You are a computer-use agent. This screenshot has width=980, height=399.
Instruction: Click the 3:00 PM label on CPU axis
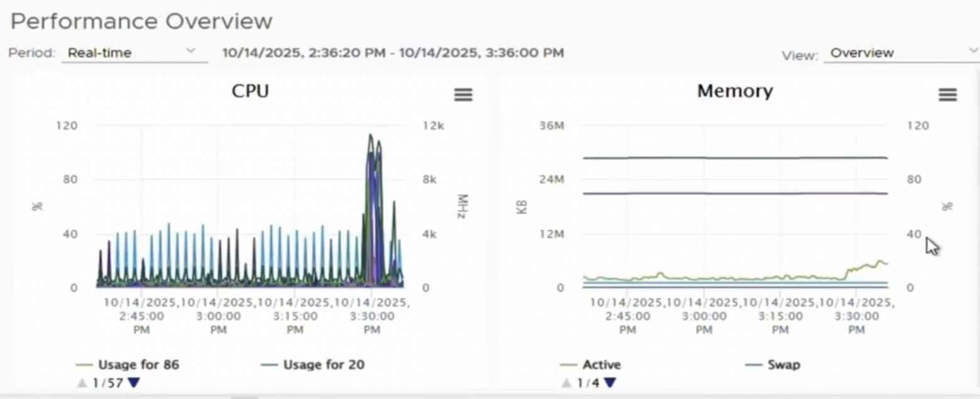click(x=218, y=315)
